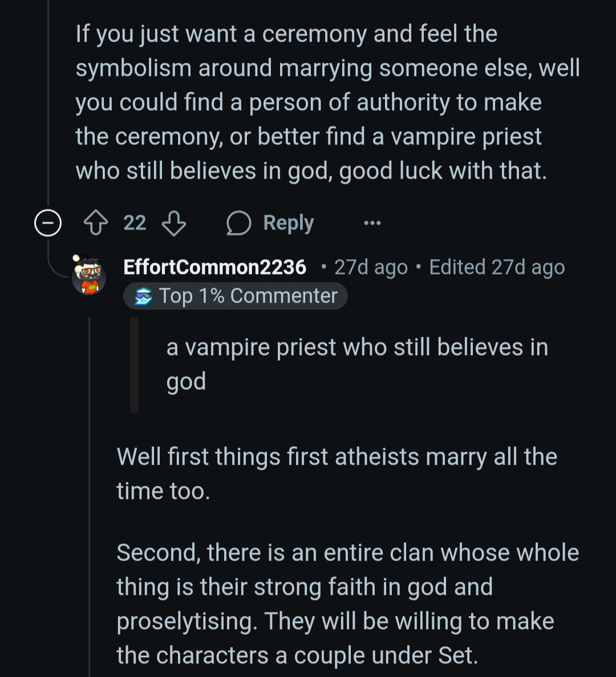Upvote the comment with 22 points
The image size is (616, 677).
coord(95,223)
